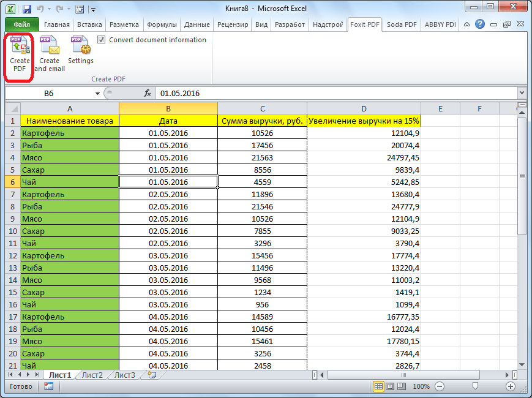The width and height of the screenshot is (532, 398).
Task: Click the Файл button
Action: tap(22, 24)
